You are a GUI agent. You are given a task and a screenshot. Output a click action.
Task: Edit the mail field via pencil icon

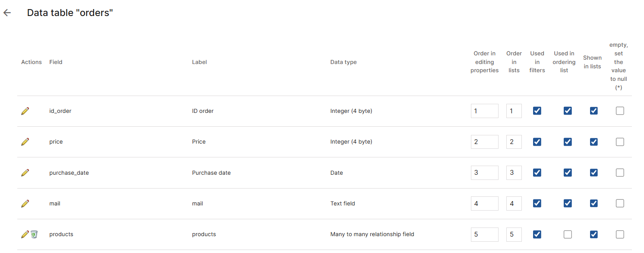(25, 203)
